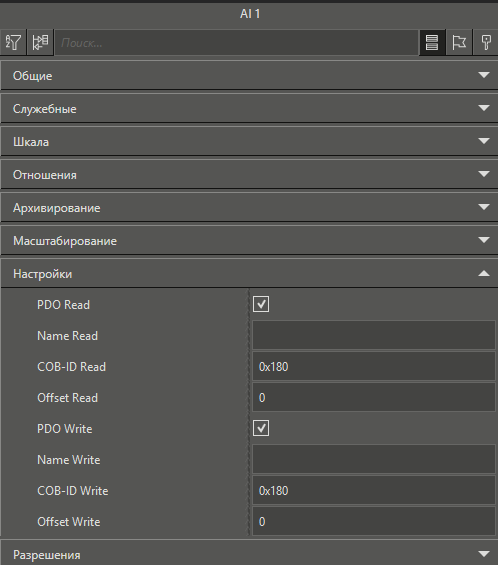498x565 pixels.
Task: Select the Масштабирование section title
Action: click(x=65, y=241)
